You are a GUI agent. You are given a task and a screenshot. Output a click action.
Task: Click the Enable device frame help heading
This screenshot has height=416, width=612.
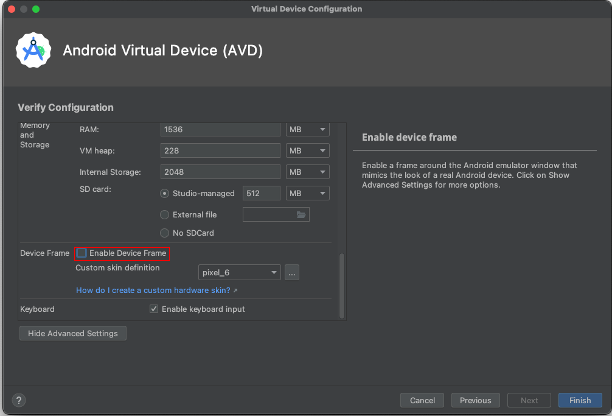(409, 137)
